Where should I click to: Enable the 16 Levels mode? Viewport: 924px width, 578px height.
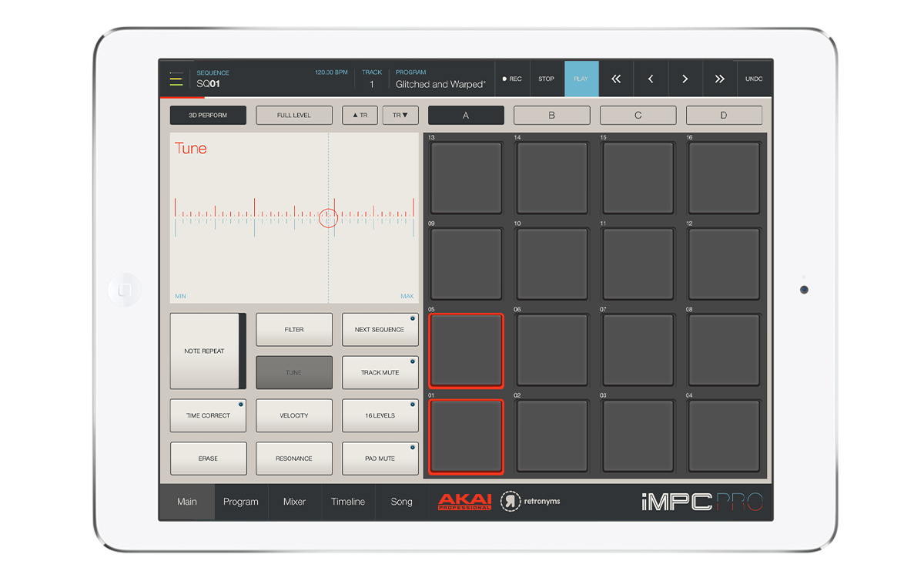380,415
